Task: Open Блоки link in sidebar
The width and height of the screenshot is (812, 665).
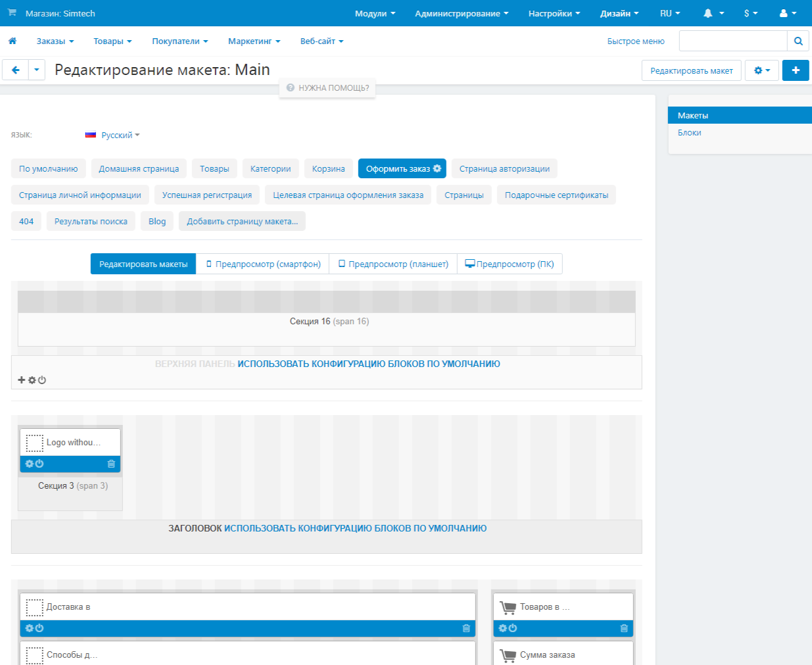Action: pyautogui.click(x=689, y=132)
